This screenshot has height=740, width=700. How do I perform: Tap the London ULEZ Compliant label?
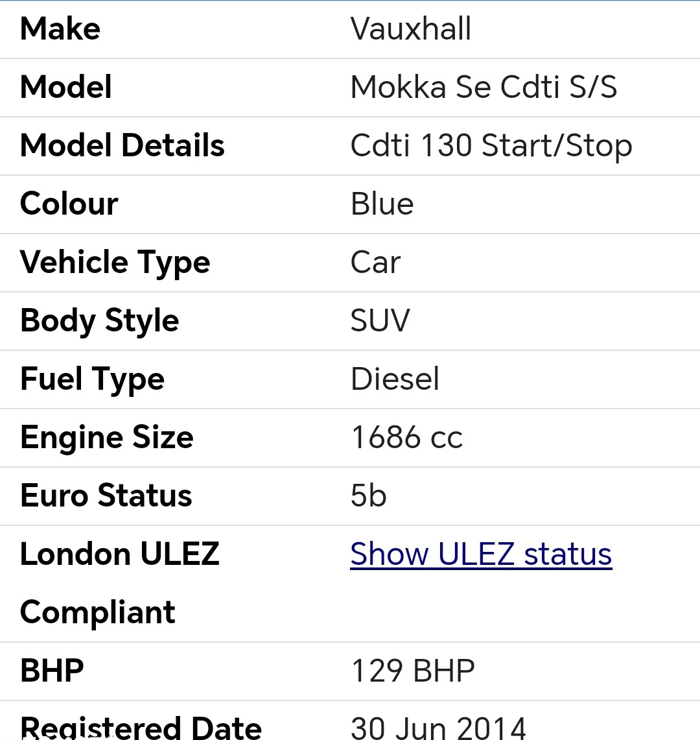(120, 582)
